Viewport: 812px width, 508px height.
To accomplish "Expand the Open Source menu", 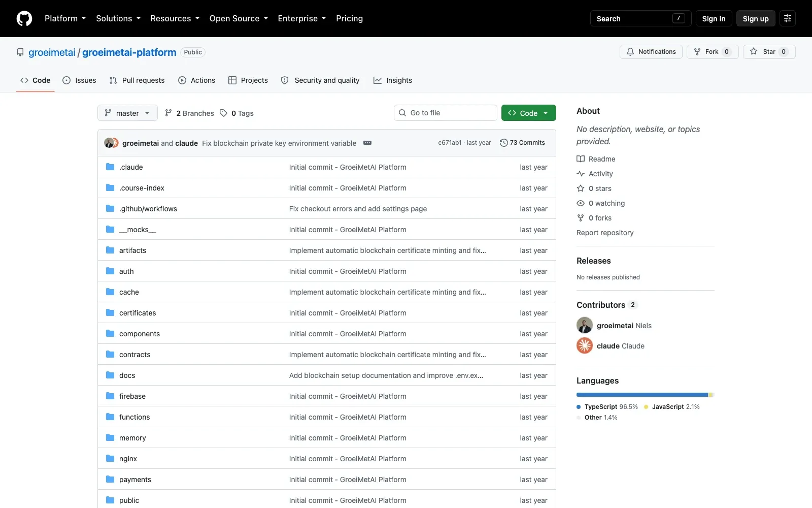I will [x=239, y=18].
